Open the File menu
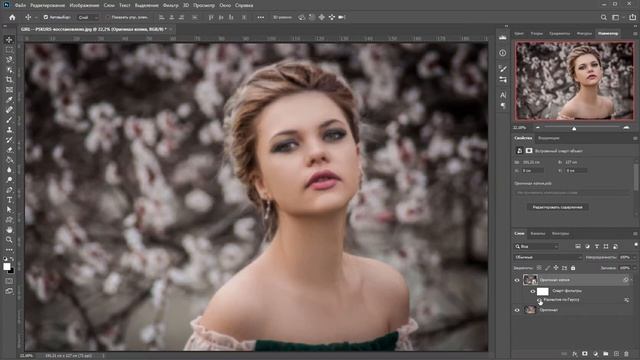 pyautogui.click(x=20, y=5)
